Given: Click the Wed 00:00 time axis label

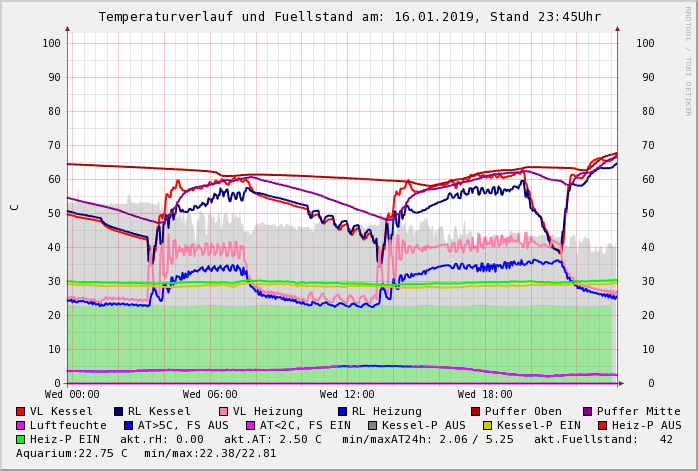Looking at the screenshot, I should (72, 395).
